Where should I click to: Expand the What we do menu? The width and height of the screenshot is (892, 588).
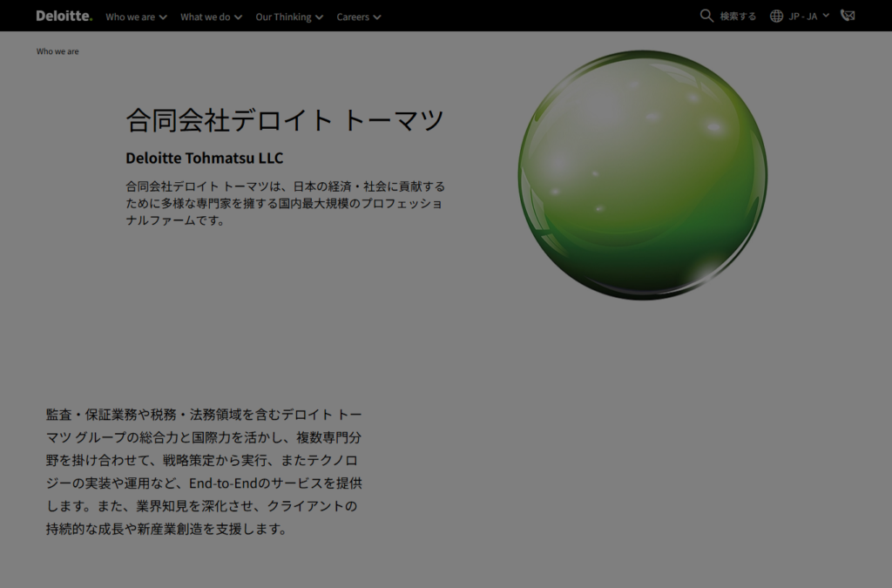211,17
